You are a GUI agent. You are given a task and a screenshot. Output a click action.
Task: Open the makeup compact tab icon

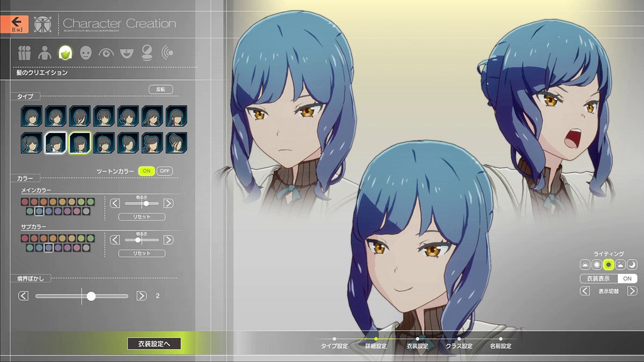[x=147, y=53]
